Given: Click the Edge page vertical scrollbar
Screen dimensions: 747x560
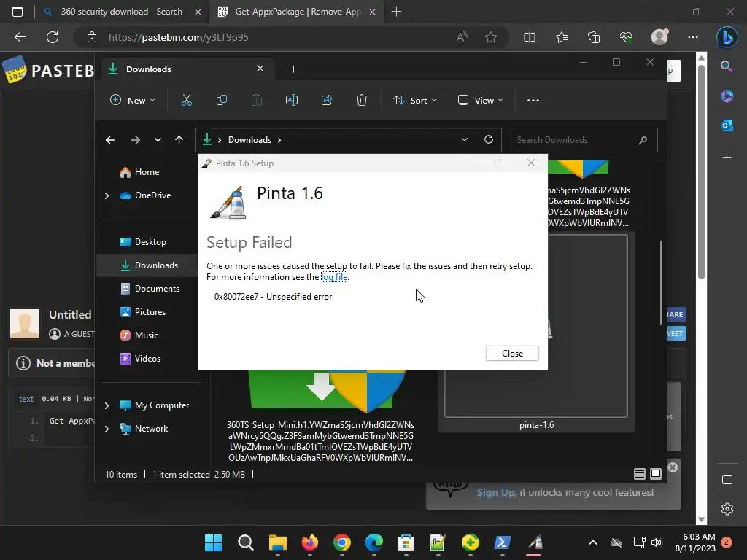Looking at the screenshot, I should [701, 171].
